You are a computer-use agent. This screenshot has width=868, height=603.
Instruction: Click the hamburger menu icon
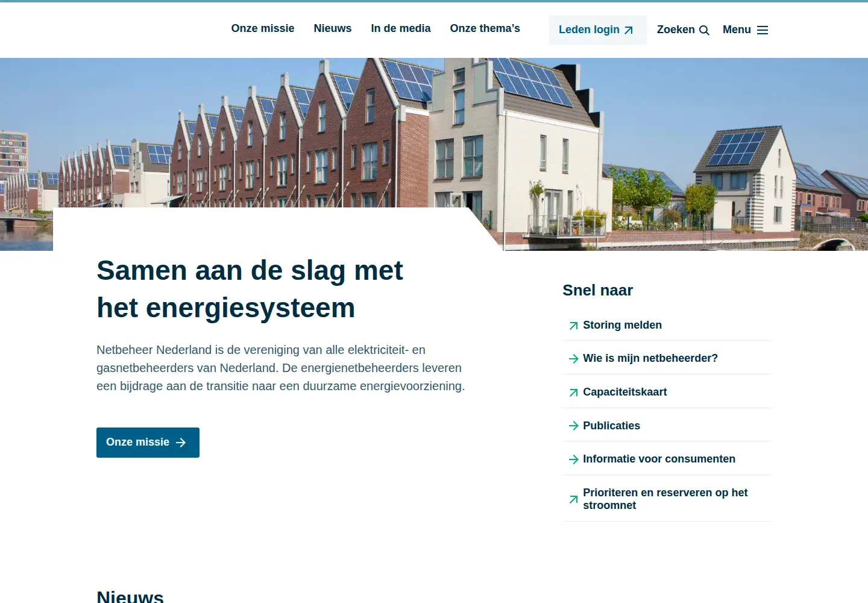coord(763,30)
